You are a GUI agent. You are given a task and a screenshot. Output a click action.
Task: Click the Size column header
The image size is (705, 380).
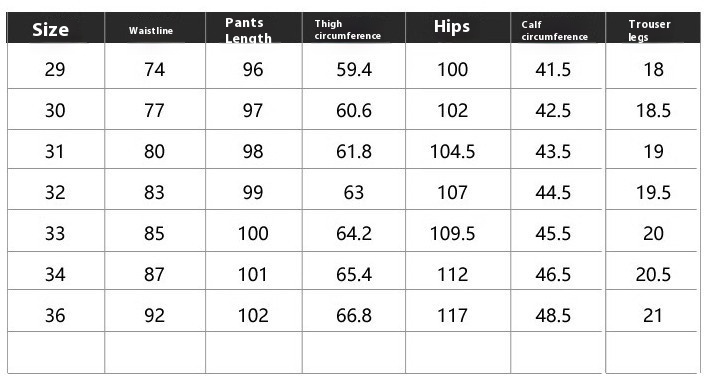click(50, 30)
